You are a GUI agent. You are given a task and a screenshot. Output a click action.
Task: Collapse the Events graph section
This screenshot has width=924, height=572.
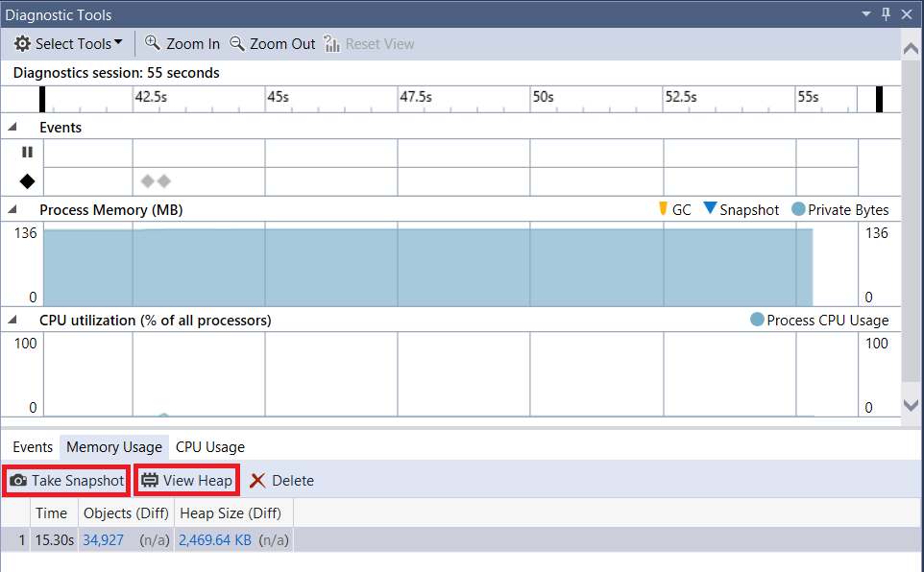(x=12, y=128)
